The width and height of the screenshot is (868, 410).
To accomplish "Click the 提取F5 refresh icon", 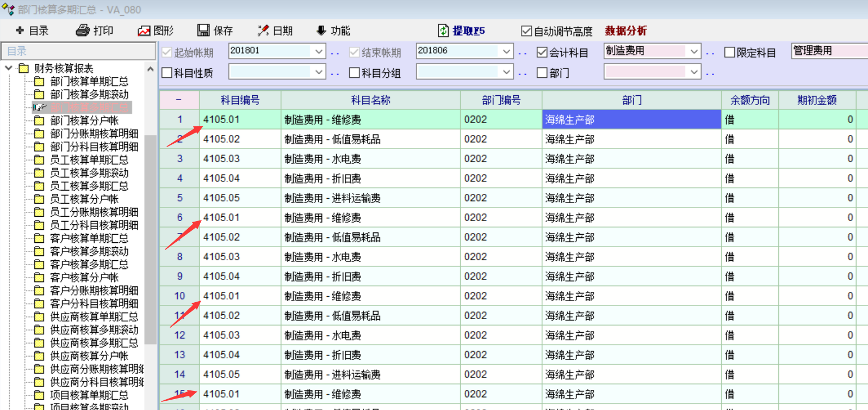I will pyautogui.click(x=444, y=30).
